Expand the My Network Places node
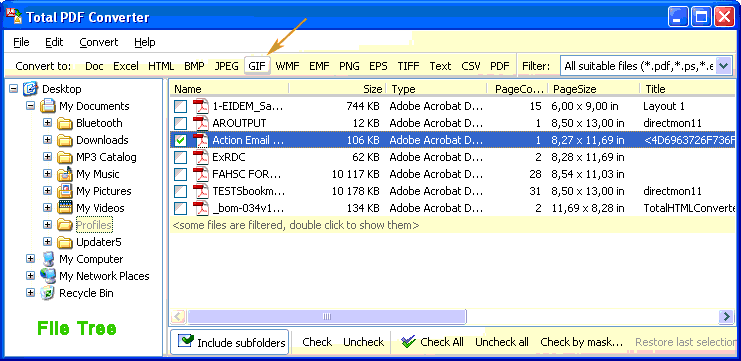The width and height of the screenshot is (741, 361). tap(30, 276)
